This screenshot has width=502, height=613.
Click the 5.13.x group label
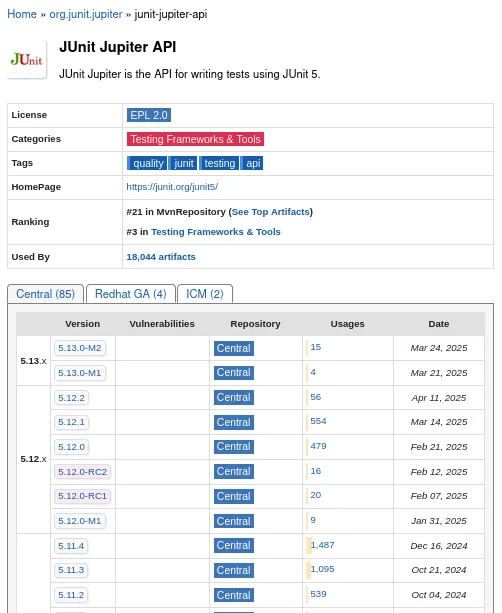[x=33, y=361]
